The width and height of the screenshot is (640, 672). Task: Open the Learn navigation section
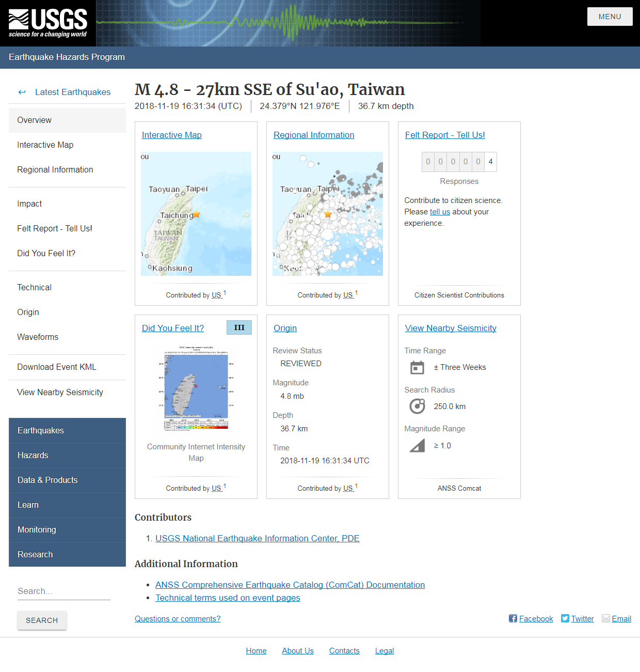point(67,505)
